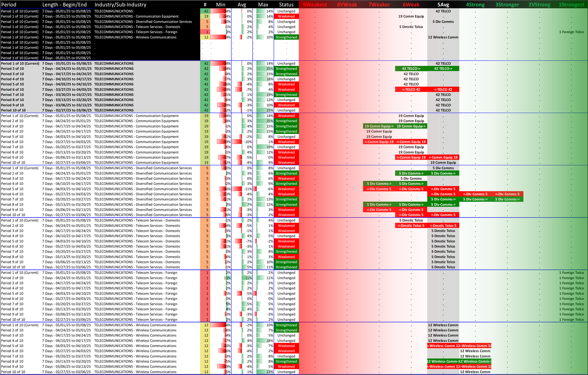Select the Min column header
The width and height of the screenshot is (588, 375).
pos(220,5)
